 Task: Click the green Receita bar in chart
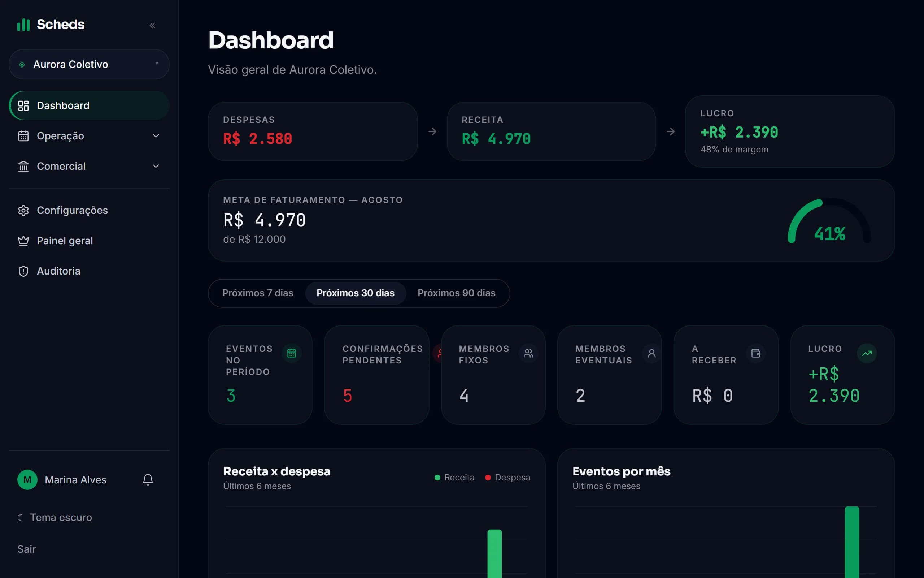(494, 553)
